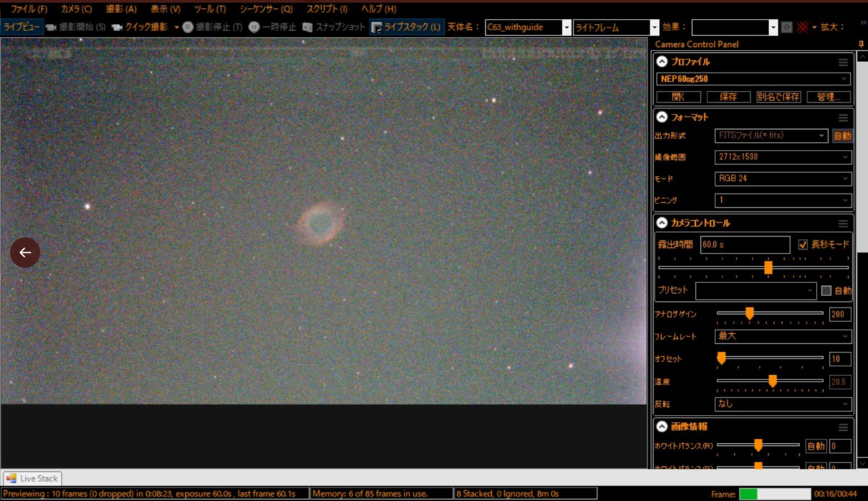Click the オフセット slider handle
Viewport: 868px width, 501px height.
(x=721, y=358)
